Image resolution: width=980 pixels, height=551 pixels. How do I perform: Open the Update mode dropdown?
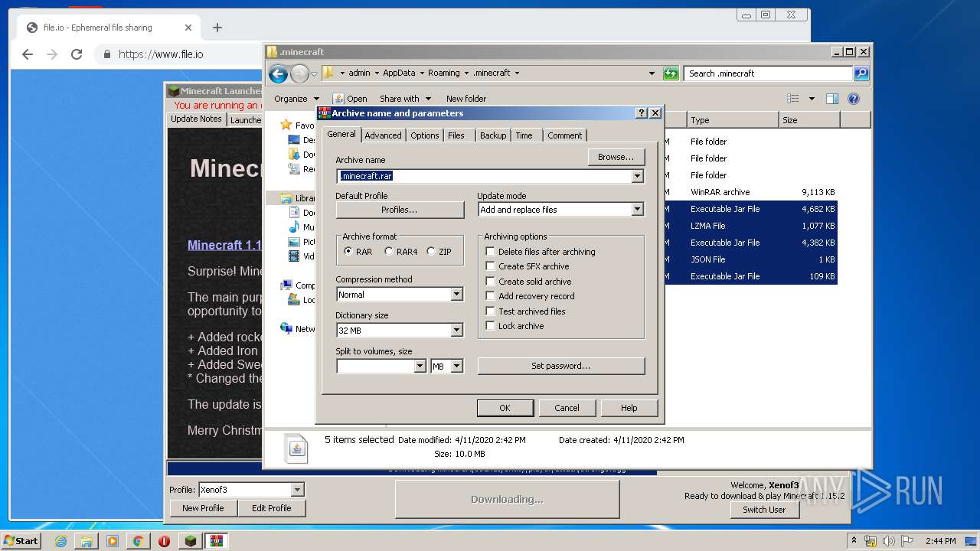pos(637,210)
